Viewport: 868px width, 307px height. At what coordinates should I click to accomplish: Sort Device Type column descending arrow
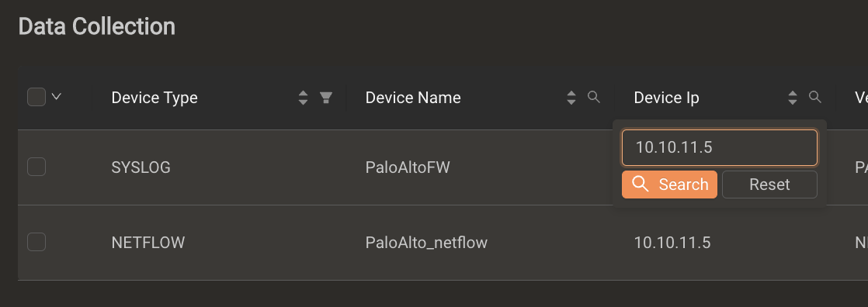pos(303,102)
